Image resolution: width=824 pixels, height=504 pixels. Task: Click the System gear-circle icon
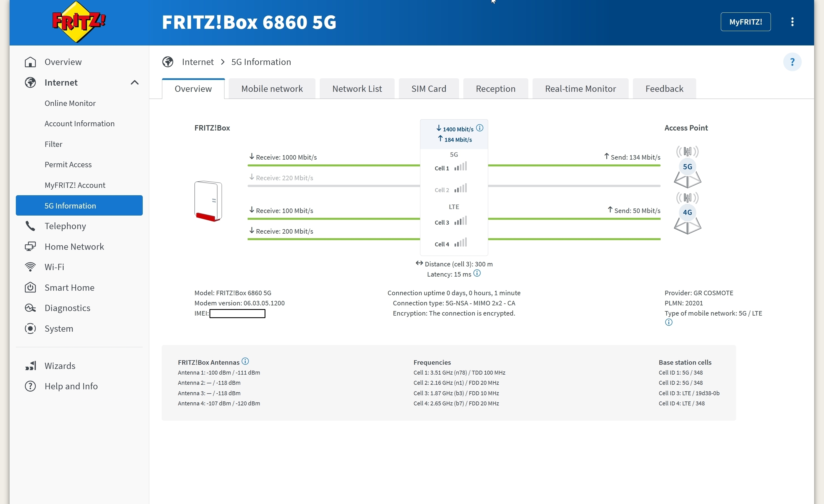pos(31,329)
